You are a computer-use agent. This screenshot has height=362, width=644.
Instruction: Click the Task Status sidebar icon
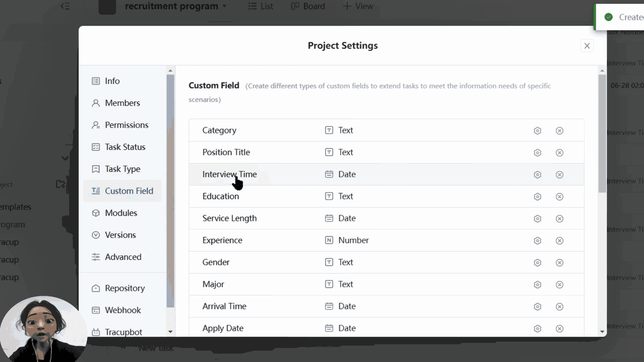[x=96, y=147]
